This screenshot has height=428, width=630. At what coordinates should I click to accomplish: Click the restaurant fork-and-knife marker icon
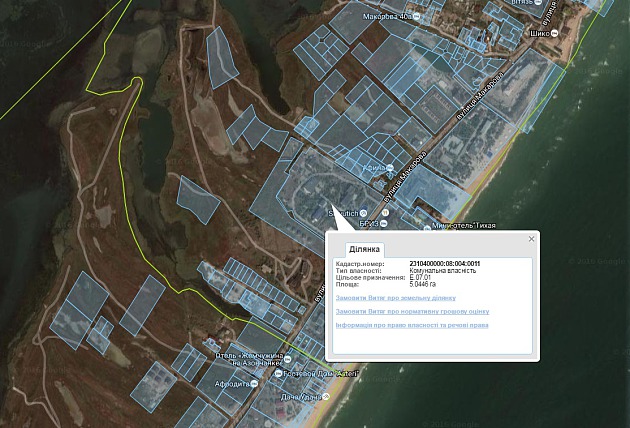(x=386, y=213)
